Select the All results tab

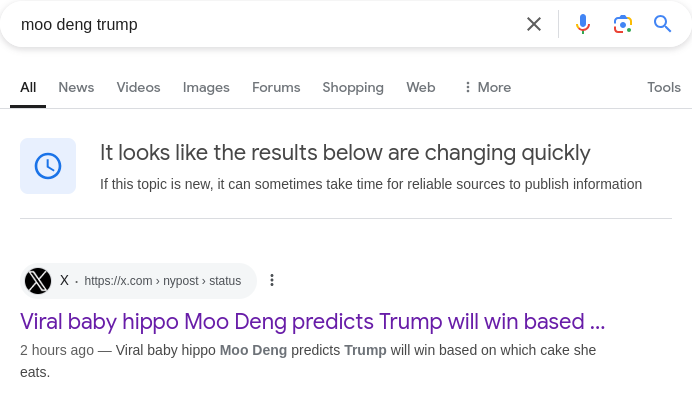[x=28, y=87]
